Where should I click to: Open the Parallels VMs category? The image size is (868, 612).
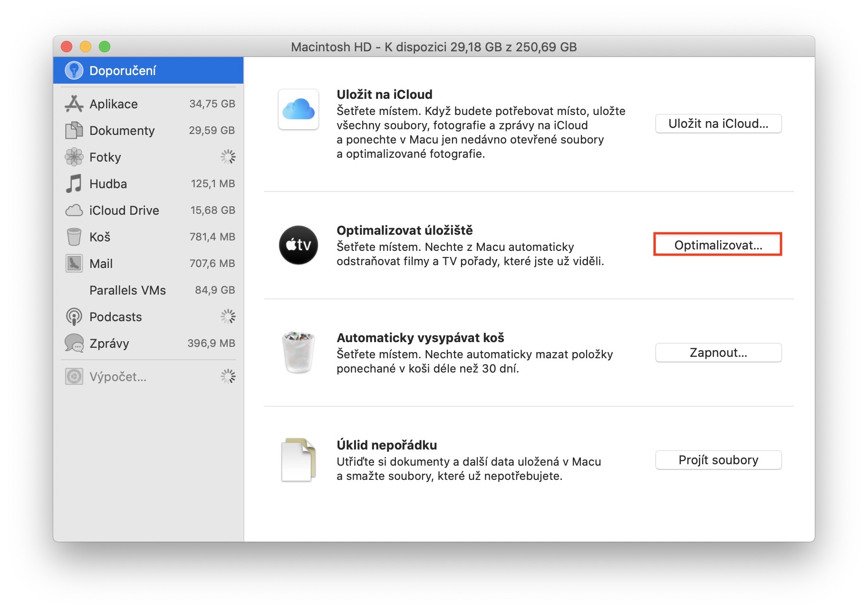click(127, 290)
